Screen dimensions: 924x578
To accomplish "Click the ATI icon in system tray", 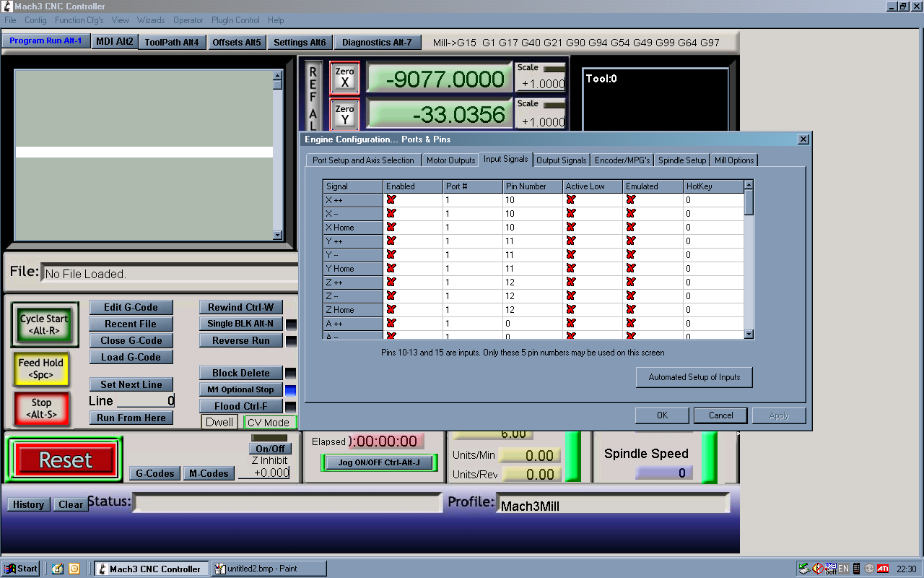I will (x=882, y=569).
